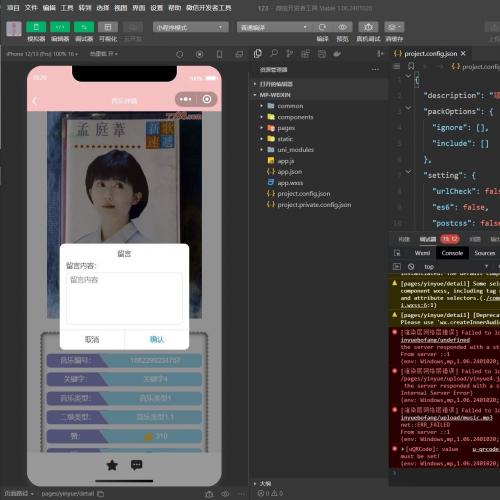
Task: Open the 设置 menu
Action: click(x=156, y=8)
